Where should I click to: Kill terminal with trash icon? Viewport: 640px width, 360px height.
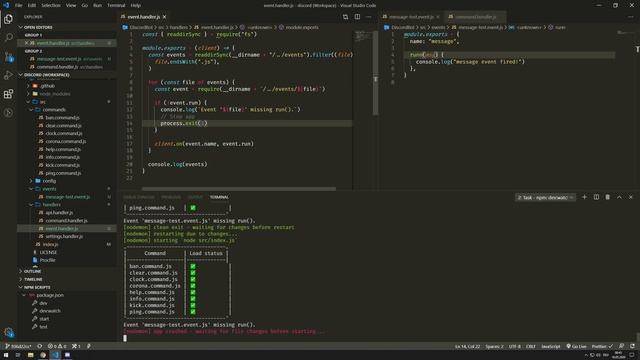pos(607,197)
